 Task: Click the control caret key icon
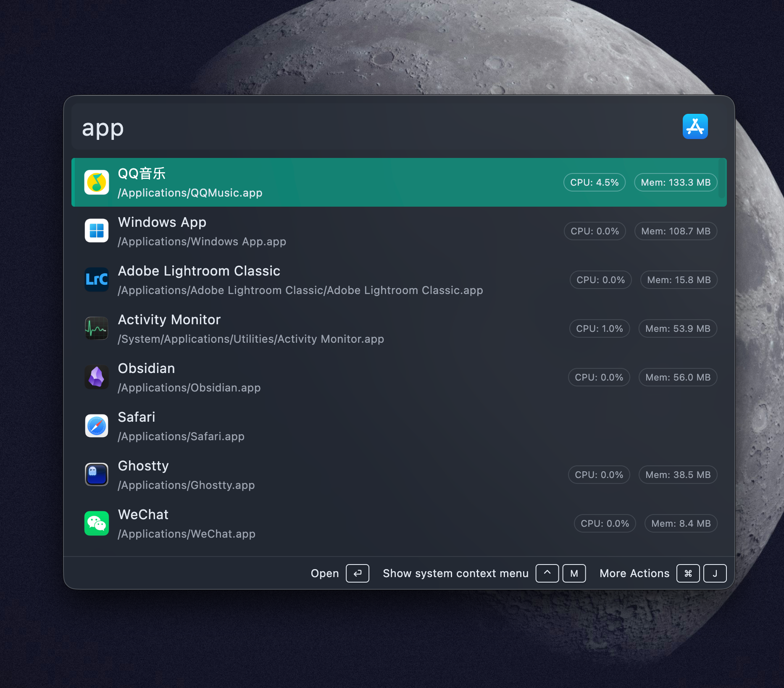click(x=547, y=573)
